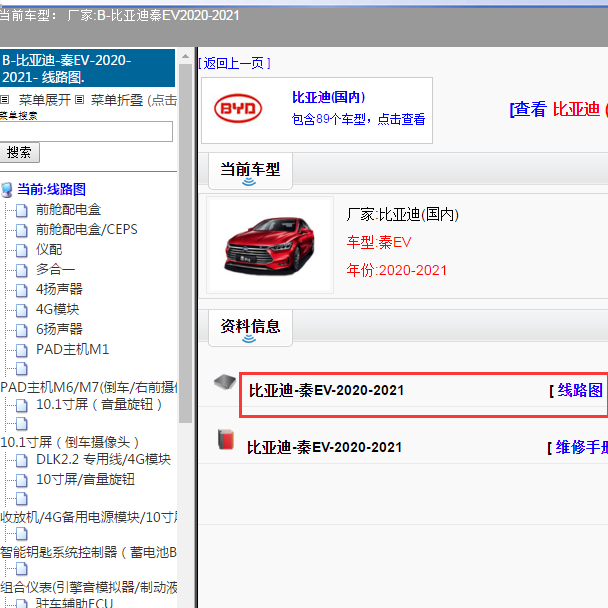Click the 厂家:比亚迪(国内) text
Screen dimensions: 608x608
coord(403,214)
